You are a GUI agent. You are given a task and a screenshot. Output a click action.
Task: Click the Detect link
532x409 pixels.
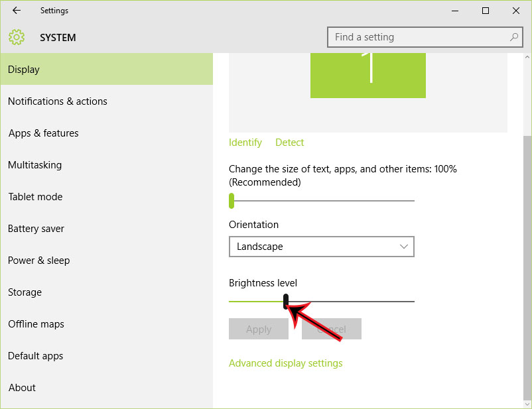tap(289, 142)
